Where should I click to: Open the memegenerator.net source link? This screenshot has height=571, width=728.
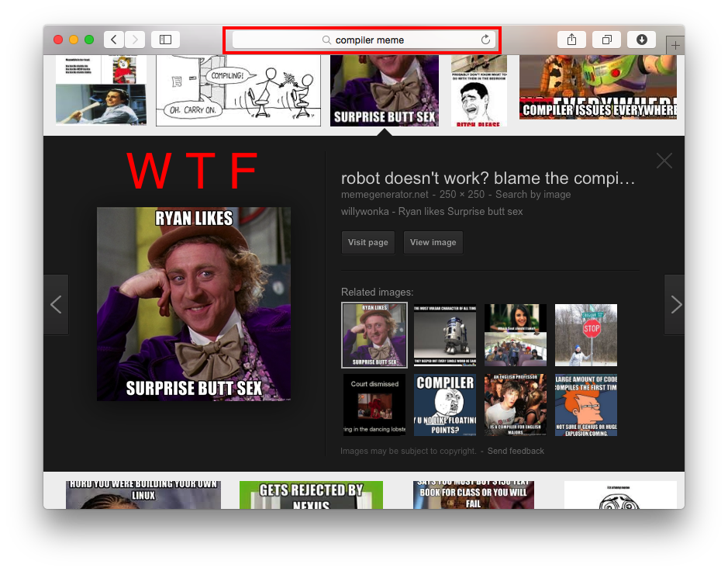pos(385,194)
